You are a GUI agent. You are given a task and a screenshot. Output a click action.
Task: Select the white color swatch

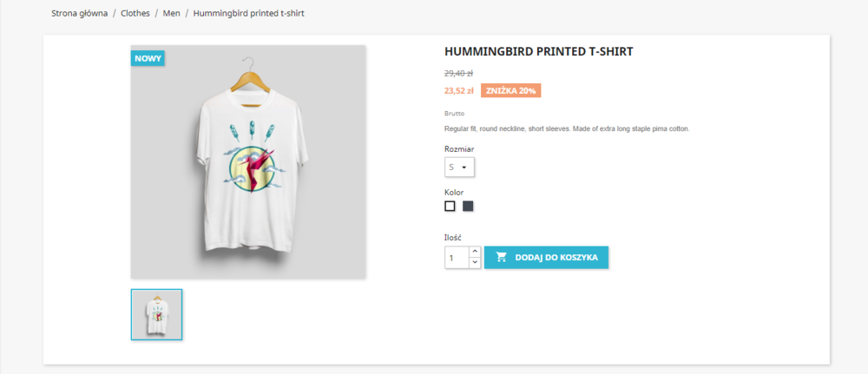(x=450, y=207)
